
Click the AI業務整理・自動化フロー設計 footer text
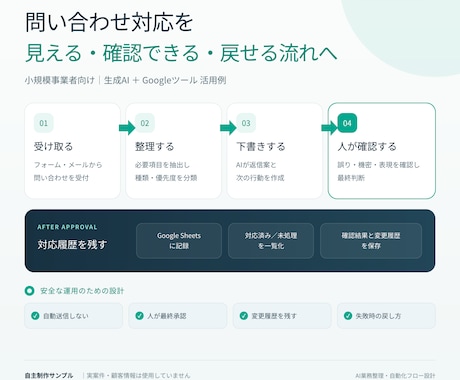click(395, 376)
